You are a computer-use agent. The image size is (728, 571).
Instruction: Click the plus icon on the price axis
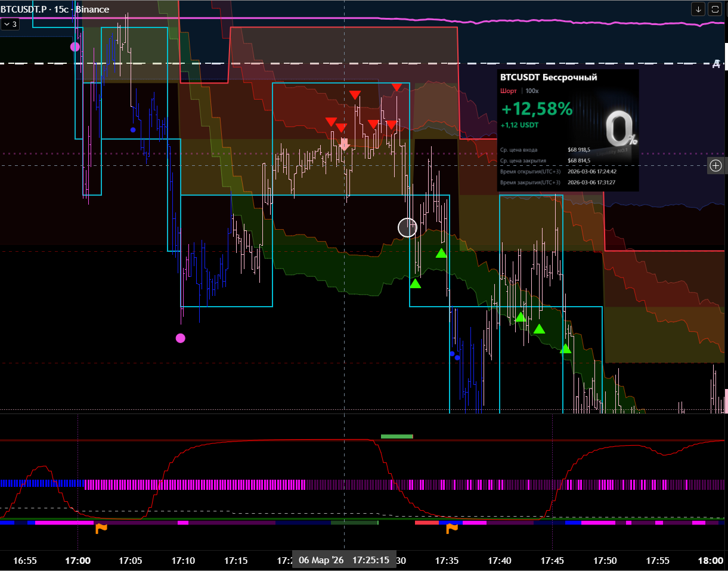[717, 166]
